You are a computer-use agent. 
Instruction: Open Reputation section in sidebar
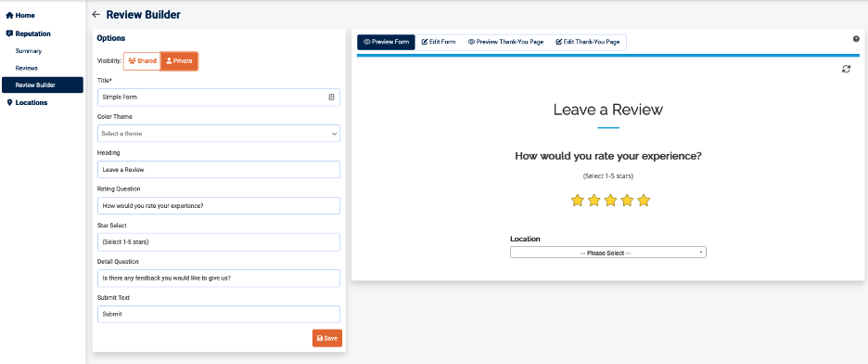tap(28, 33)
